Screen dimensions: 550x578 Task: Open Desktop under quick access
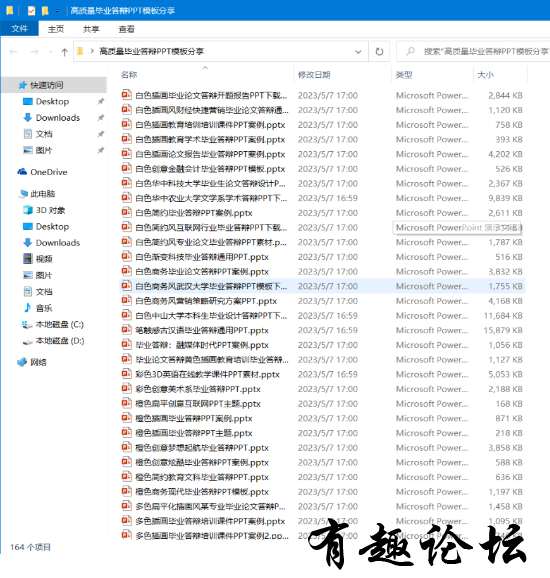52,101
